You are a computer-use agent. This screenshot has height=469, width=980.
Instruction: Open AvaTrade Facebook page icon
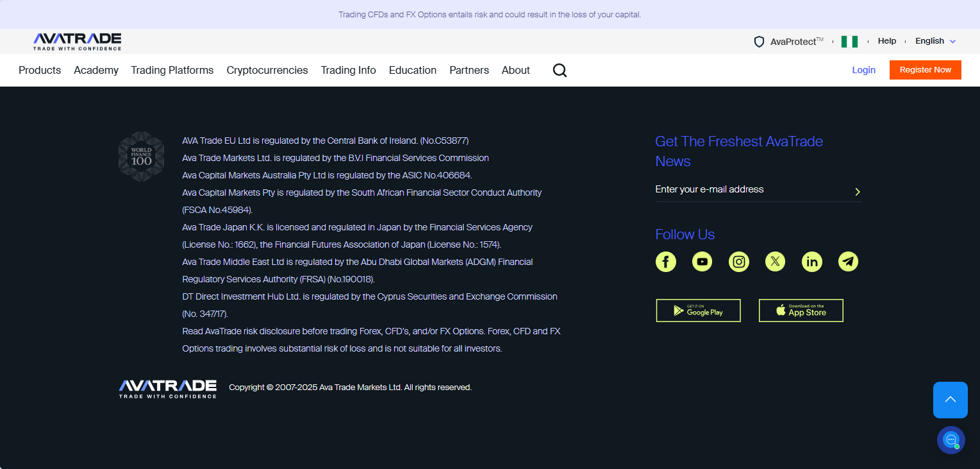pos(665,262)
